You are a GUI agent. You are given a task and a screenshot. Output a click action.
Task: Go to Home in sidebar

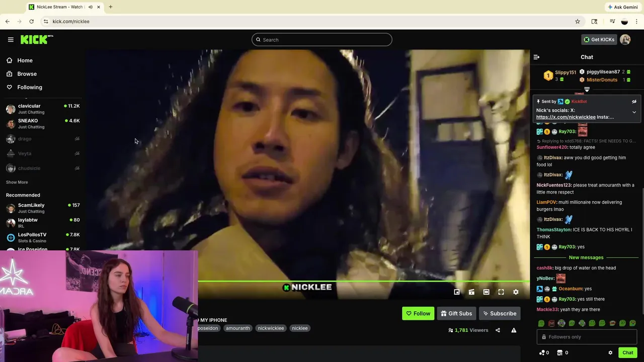pos(25,60)
